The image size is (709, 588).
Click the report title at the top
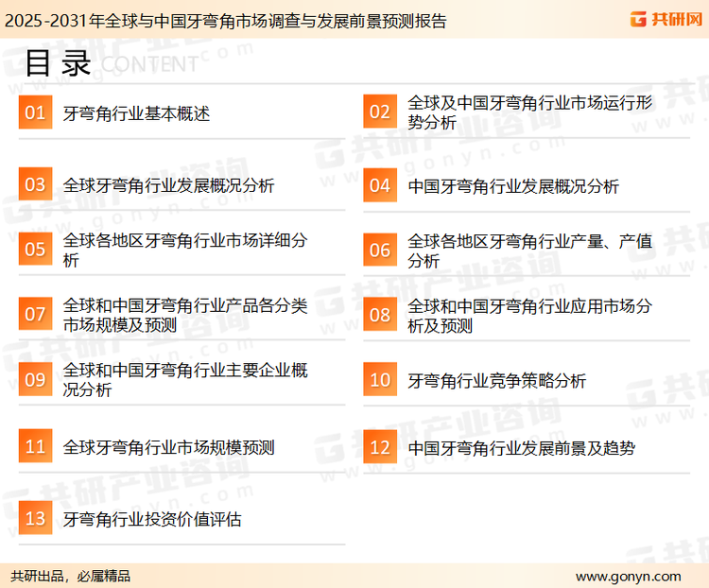tap(225, 19)
